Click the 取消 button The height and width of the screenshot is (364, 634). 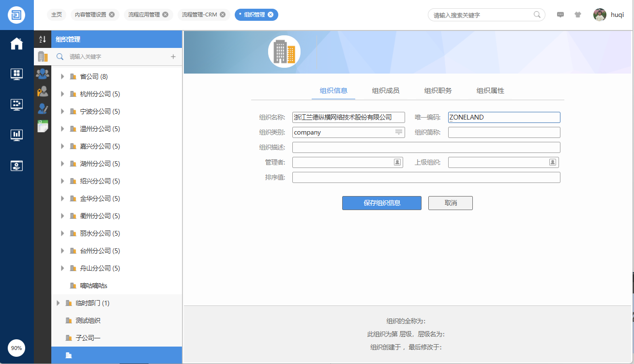tap(450, 203)
